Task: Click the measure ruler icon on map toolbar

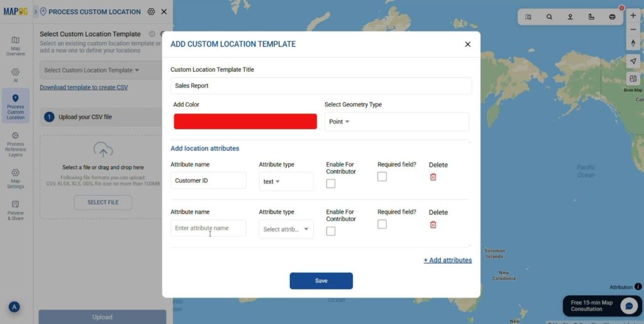Action: click(x=591, y=17)
